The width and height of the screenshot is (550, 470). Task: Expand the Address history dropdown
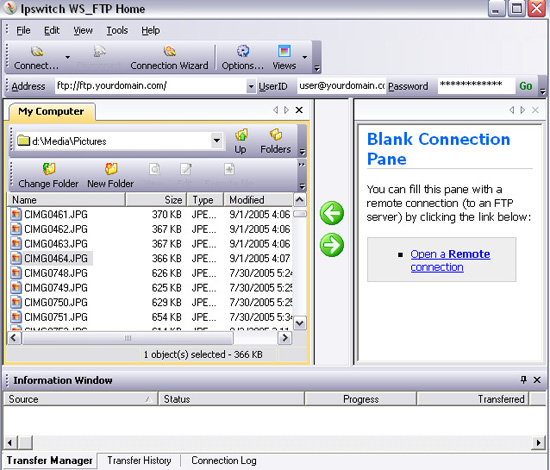tap(251, 86)
